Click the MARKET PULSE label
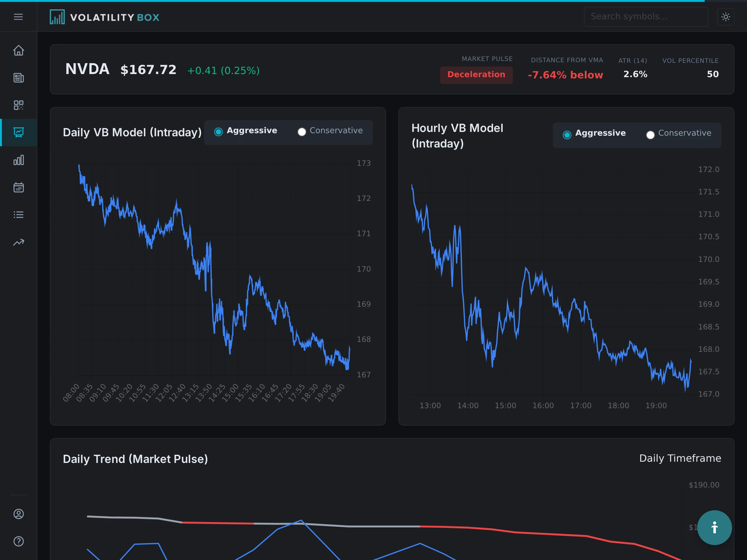 pos(487,59)
